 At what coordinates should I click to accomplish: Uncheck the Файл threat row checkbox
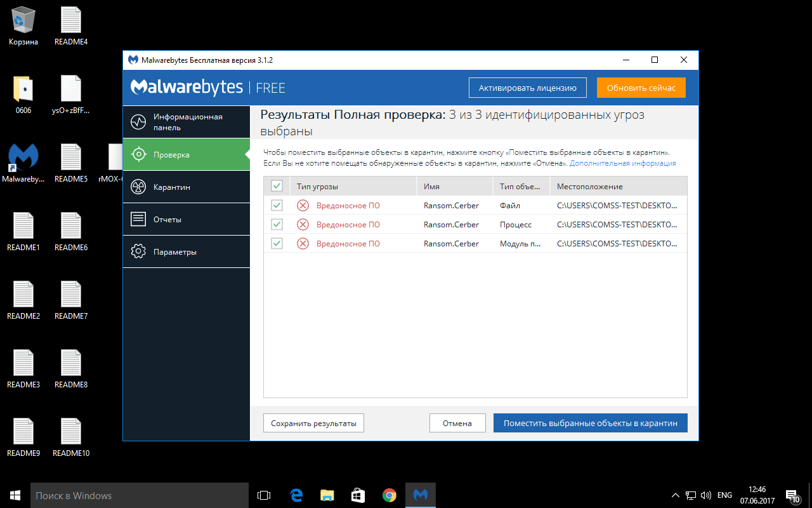(277, 205)
